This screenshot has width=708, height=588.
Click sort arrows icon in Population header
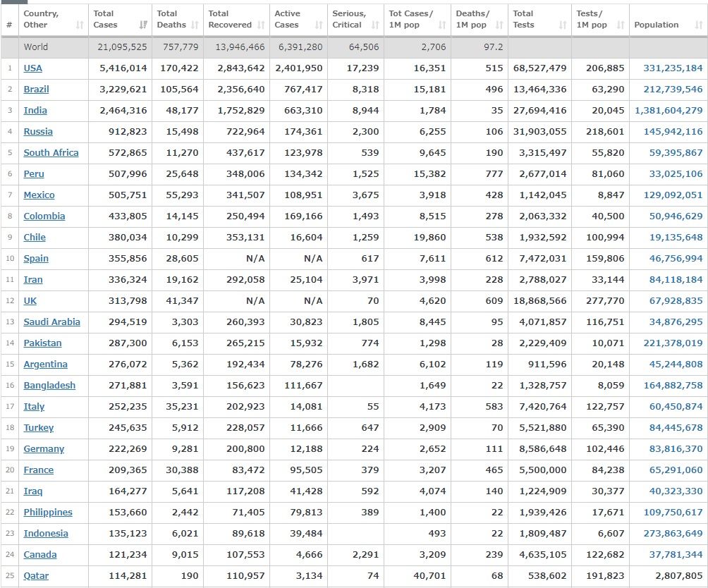pyautogui.click(x=698, y=25)
